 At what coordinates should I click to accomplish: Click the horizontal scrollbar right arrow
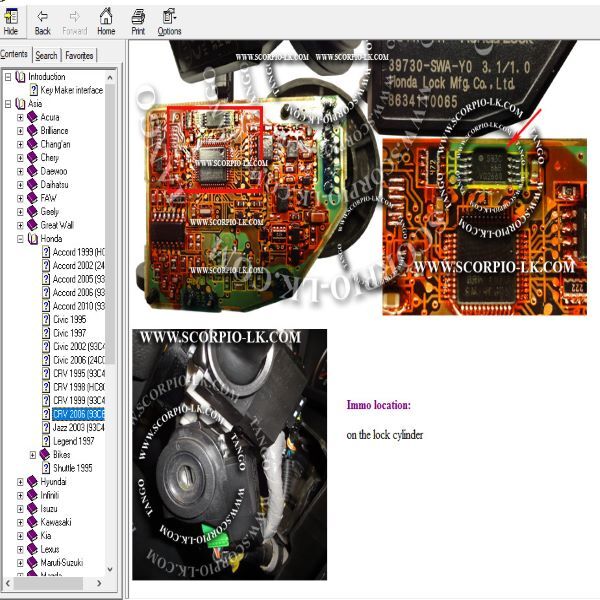click(x=99, y=583)
